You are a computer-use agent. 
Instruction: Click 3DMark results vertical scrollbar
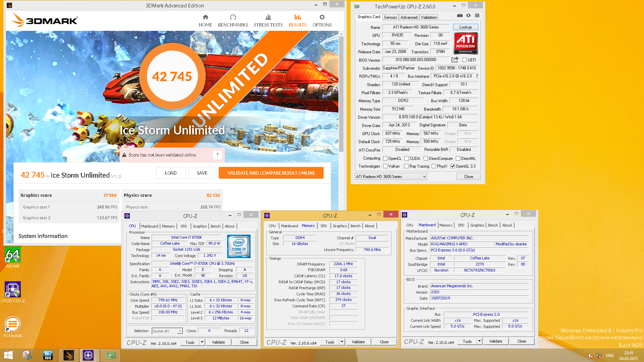(341, 94)
